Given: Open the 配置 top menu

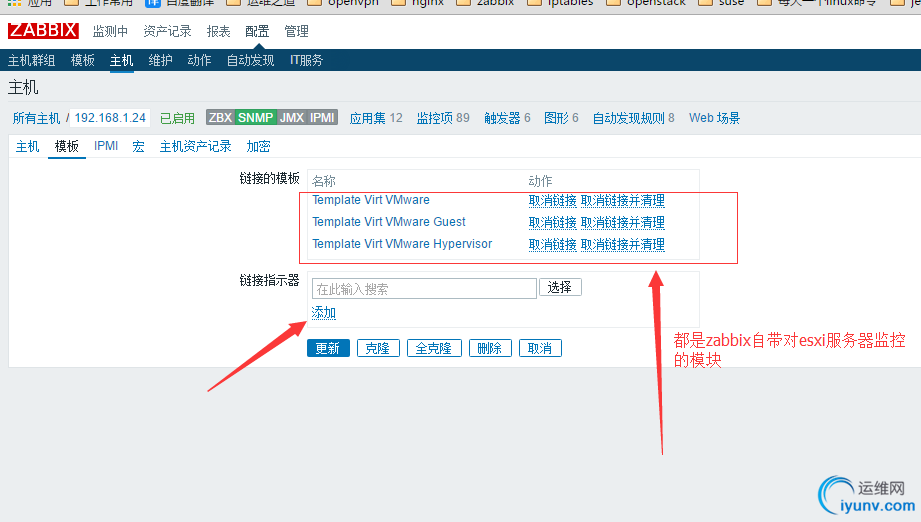Looking at the screenshot, I should (257, 31).
